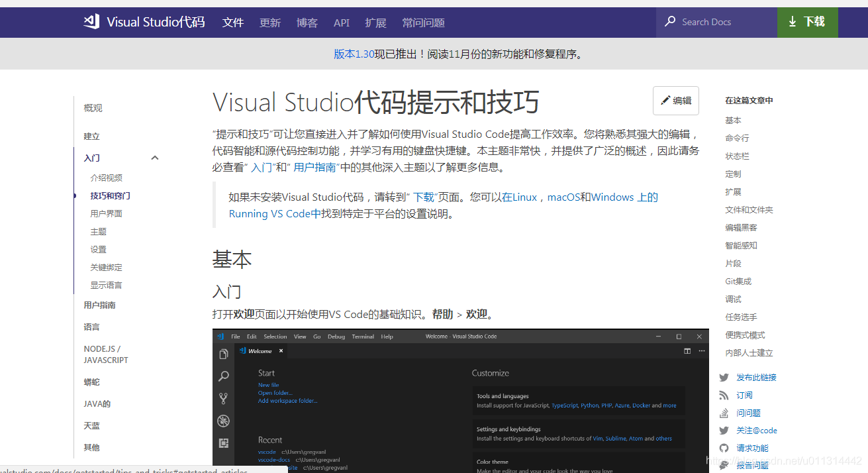
Task: Select 设置 in the left sidebar
Action: click(99, 249)
